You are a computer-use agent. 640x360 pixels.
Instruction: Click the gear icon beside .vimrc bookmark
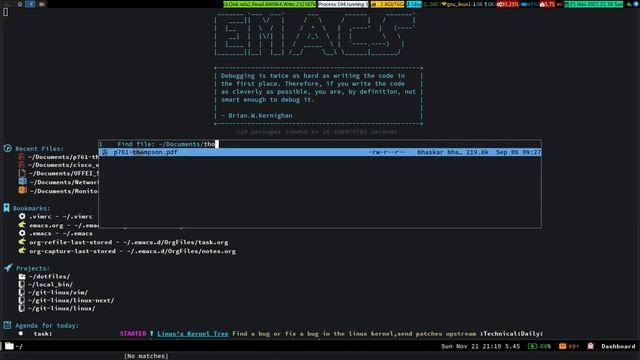point(22,216)
